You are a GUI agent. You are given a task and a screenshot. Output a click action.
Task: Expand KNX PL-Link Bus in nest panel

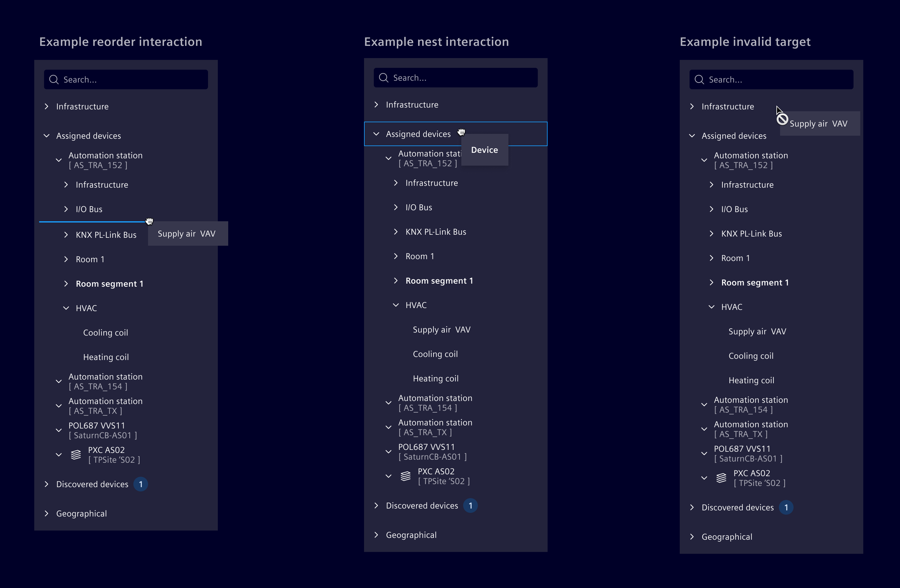(396, 232)
